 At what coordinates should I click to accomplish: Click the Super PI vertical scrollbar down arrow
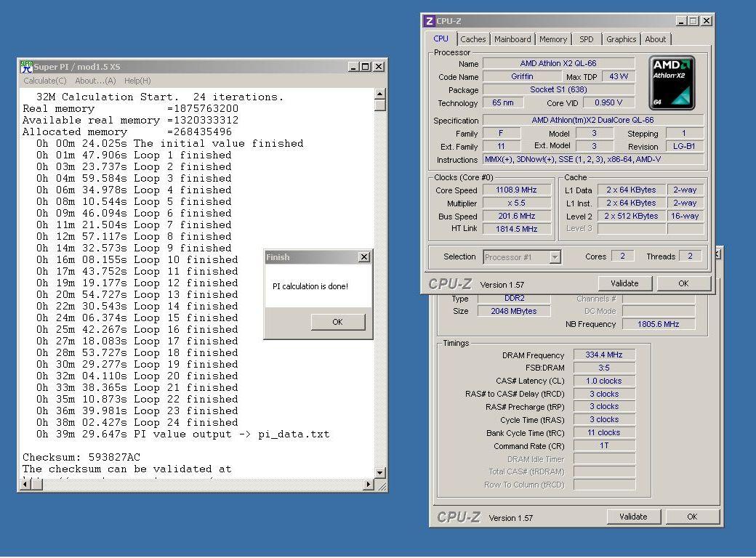coord(380,473)
